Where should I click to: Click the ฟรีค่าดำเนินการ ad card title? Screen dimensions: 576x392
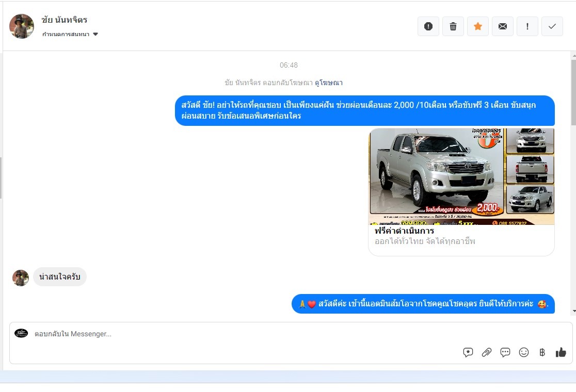click(x=404, y=231)
